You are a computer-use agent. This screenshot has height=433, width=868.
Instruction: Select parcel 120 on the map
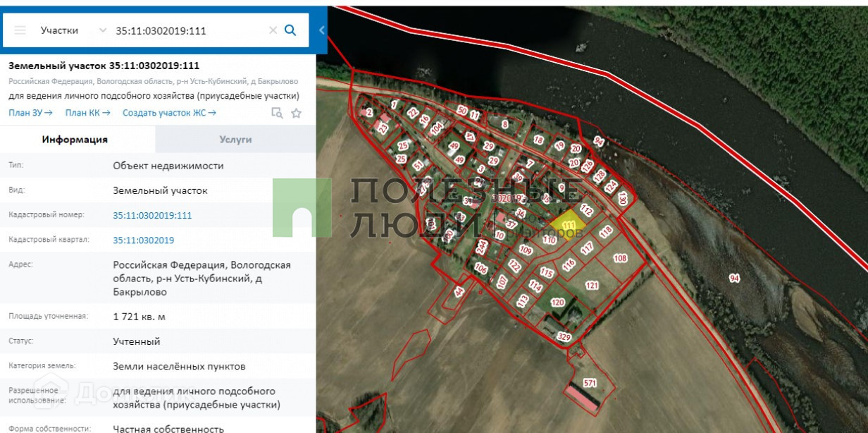(x=558, y=303)
